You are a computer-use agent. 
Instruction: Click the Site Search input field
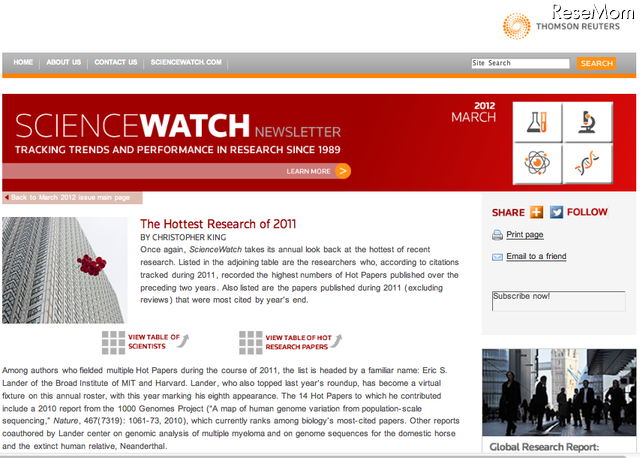tap(520, 63)
